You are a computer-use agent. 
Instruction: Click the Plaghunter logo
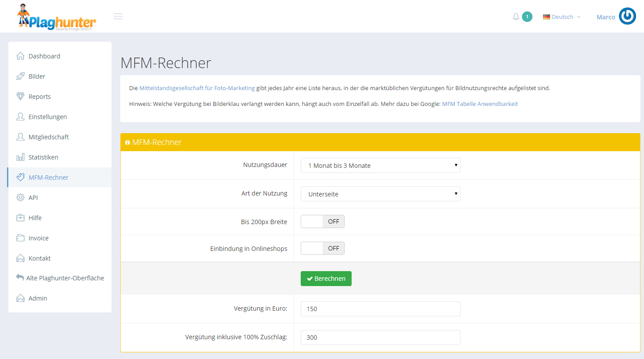click(x=57, y=18)
